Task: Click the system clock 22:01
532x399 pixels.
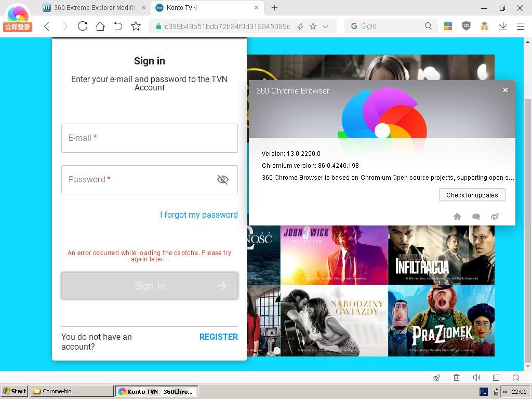Action: click(519, 392)
